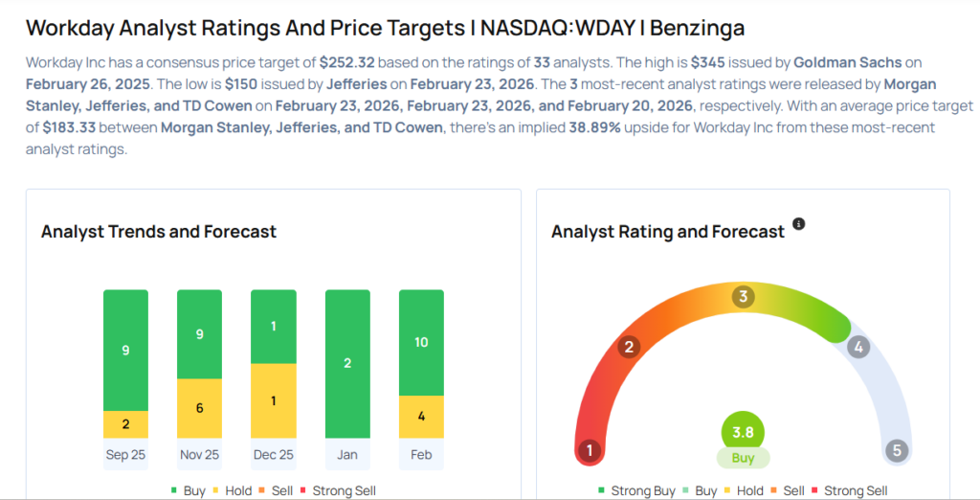Click the Feb axis label

tap(421, 454)
